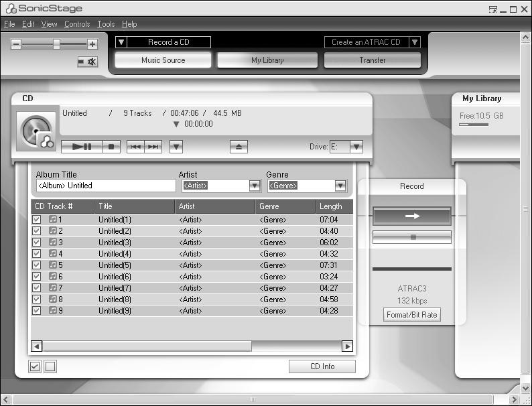
Task: Check all tracks button
Action: pos(35,366)
